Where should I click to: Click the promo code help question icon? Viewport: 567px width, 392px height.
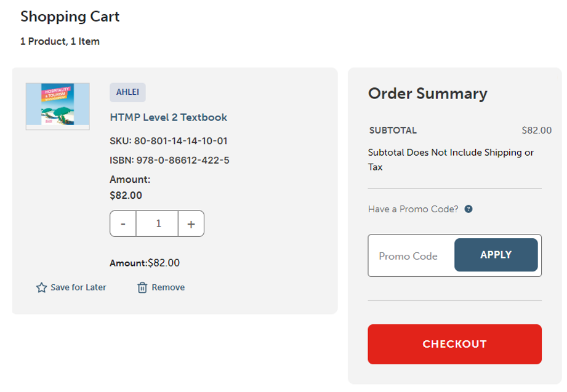point(468,209)
